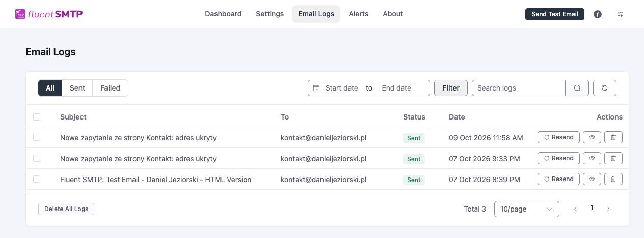Viewport: 644px width, 238px height.
Task: Click the To column header
Action: pos(285,117)
